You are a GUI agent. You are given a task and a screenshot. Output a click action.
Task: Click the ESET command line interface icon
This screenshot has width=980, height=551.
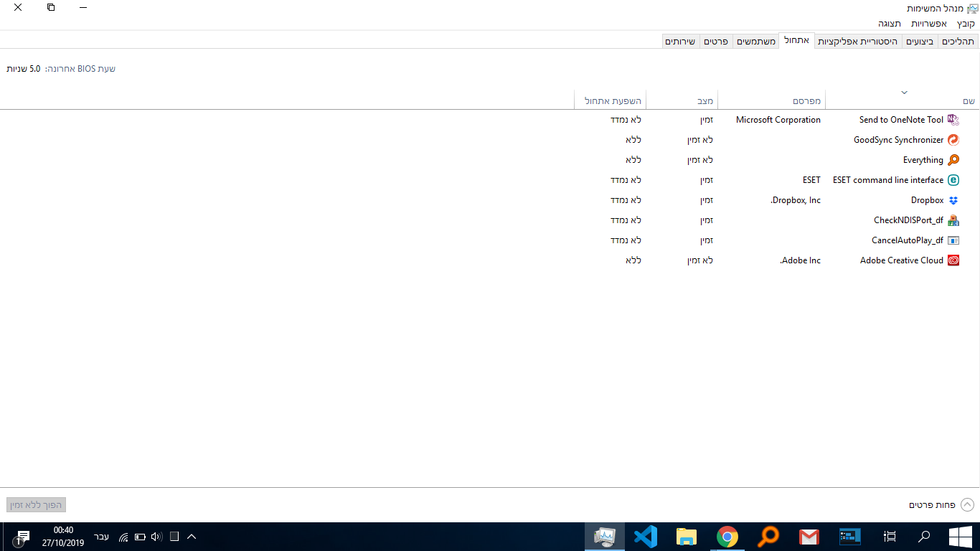point(953,180)
